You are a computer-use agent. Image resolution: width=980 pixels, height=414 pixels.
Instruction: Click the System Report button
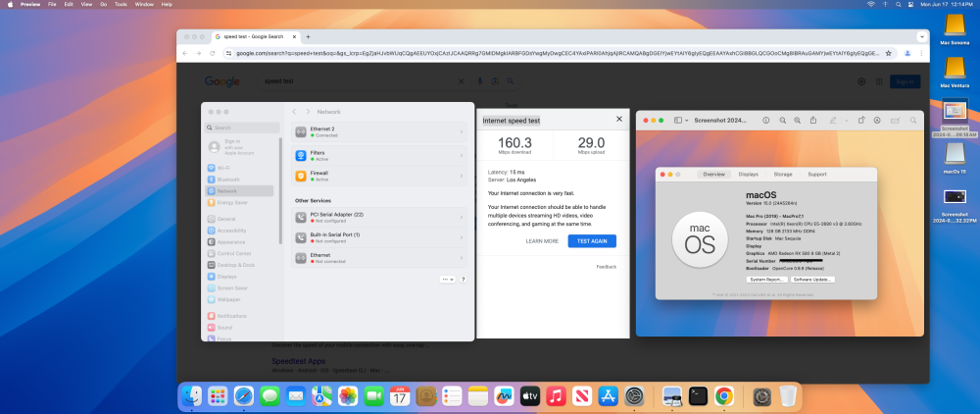coord(766,280)
